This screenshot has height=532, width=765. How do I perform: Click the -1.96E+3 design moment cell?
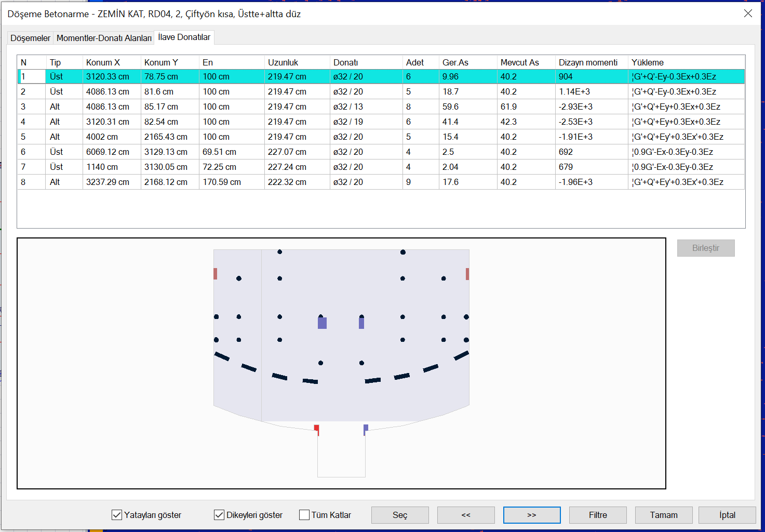tap(592, 182)
